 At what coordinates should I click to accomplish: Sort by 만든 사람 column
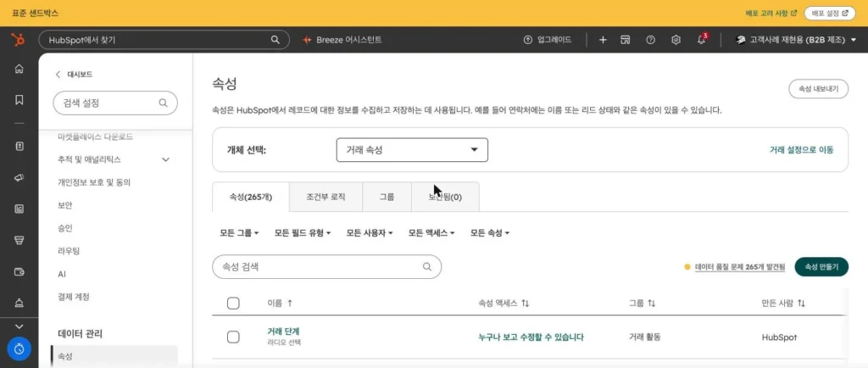783,304
